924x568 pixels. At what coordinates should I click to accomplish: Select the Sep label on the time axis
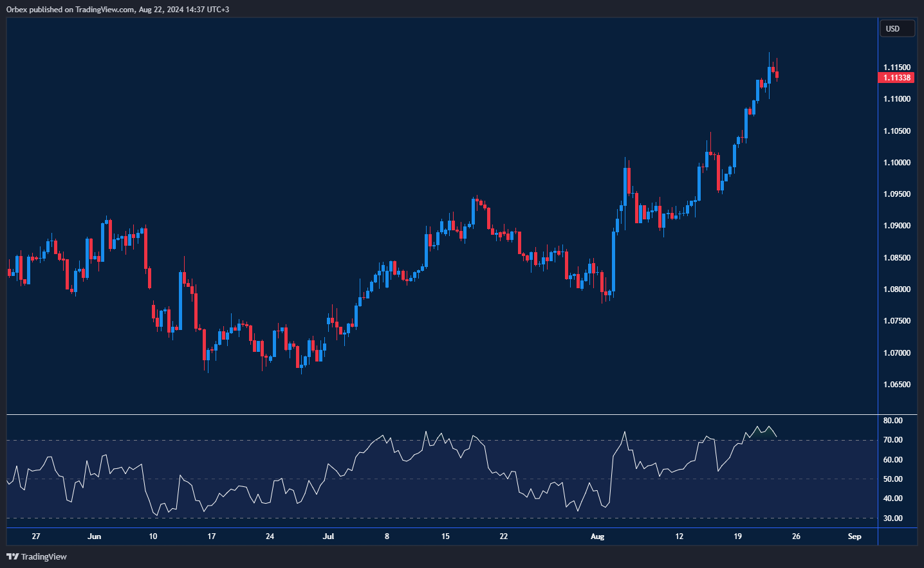(x=854, y=536)
